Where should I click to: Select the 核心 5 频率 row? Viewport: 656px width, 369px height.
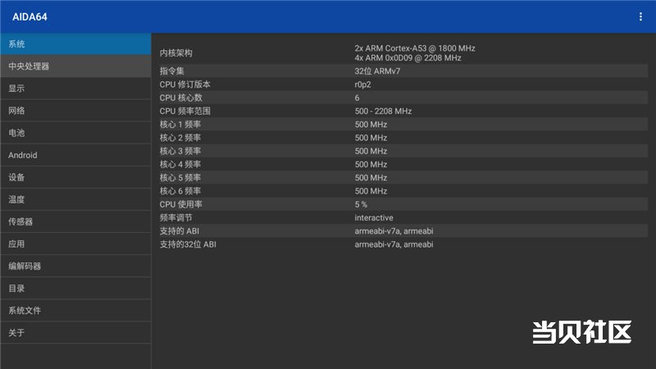403,178
